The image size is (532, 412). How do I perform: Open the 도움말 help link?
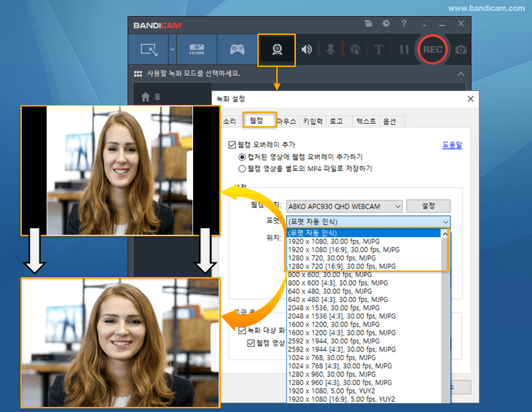452,145
